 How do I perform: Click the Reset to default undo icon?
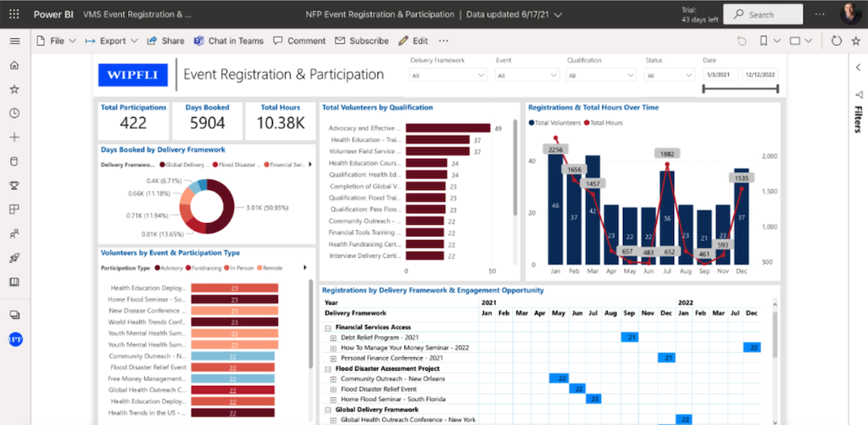(742, 41)
